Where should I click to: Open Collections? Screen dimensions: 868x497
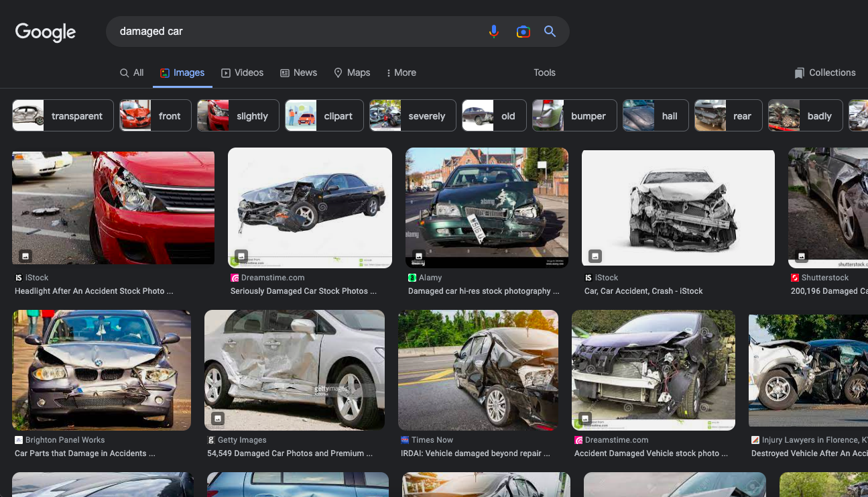(x=825, y=72)
